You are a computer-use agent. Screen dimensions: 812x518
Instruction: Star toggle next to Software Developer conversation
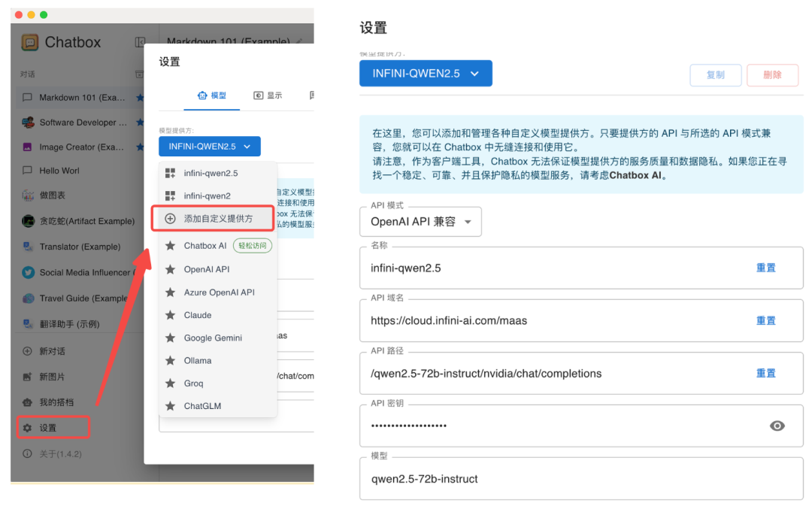coord(140,123)
